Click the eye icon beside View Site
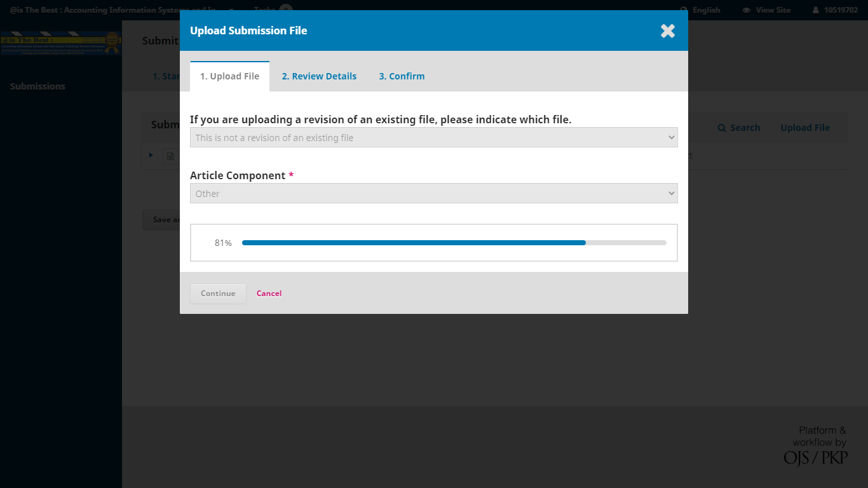This screenshot has width=868, height=488. pos(747,10)
